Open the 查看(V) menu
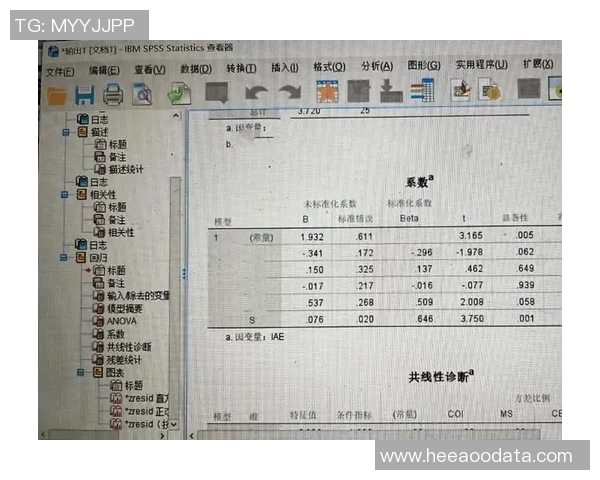 [150, 70]
